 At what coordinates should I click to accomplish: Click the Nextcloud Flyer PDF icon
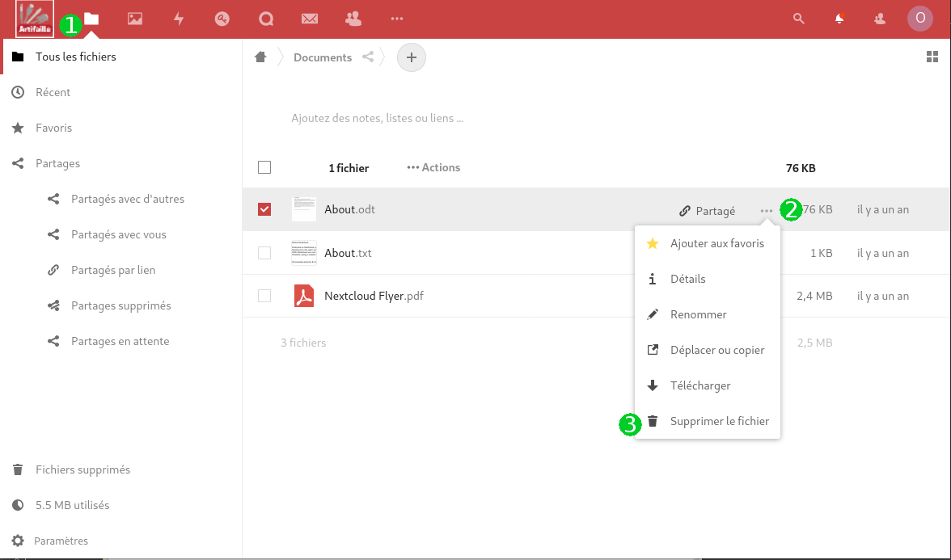304,296
